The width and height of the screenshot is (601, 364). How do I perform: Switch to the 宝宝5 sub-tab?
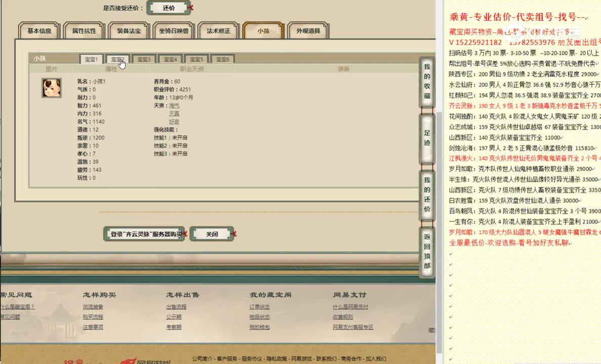point(196,59)
